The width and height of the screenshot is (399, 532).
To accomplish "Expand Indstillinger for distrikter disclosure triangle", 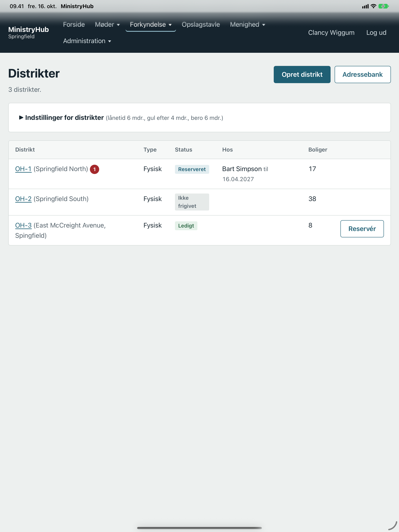I will coord(21,118).
